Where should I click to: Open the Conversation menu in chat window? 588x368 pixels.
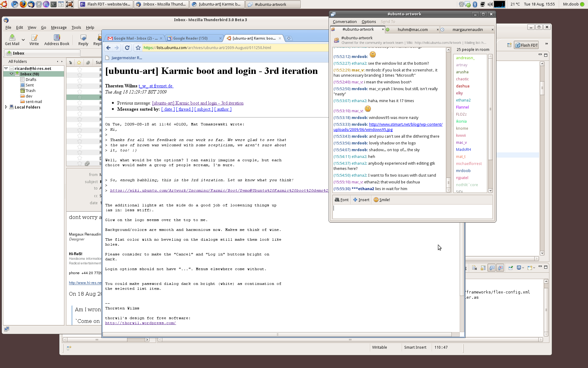[345, 21]
